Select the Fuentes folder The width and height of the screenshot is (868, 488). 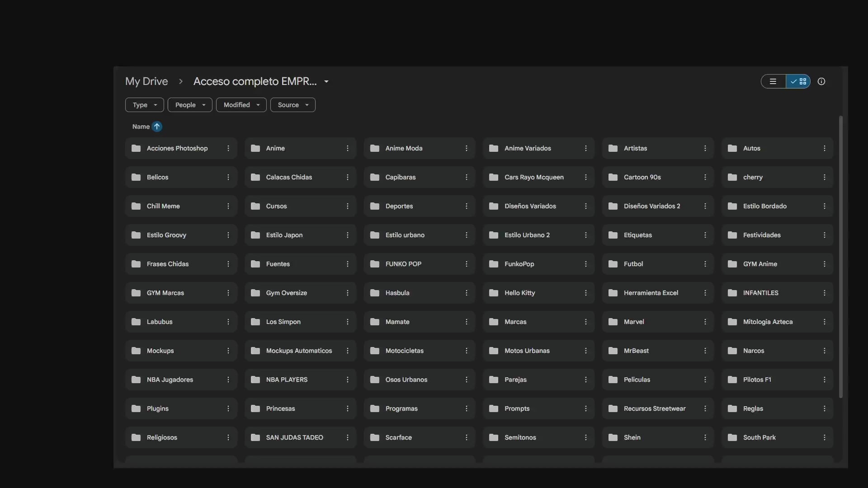click(300, 264)
